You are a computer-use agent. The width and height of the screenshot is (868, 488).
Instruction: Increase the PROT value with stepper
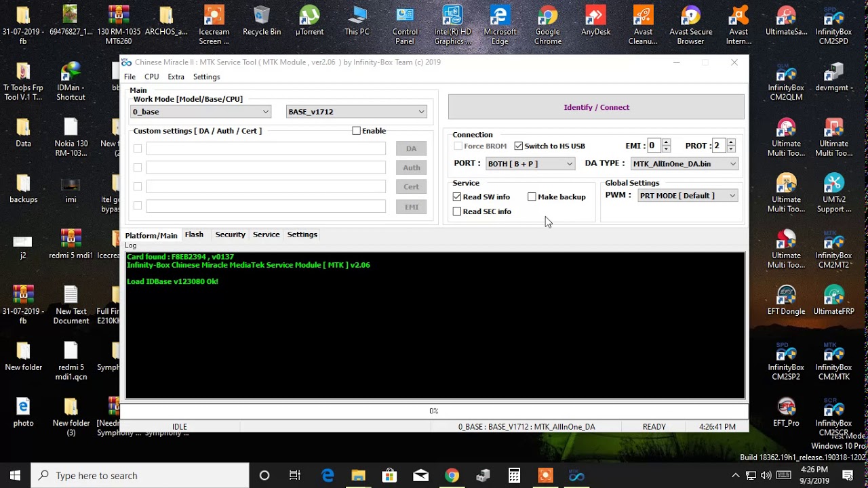tap(731, 142)
